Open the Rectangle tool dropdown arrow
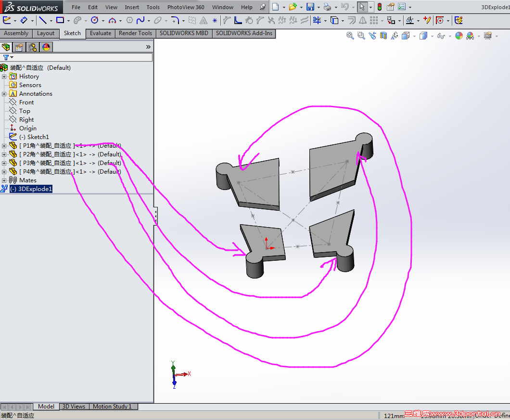510x420 pixels. click(68, 21)
